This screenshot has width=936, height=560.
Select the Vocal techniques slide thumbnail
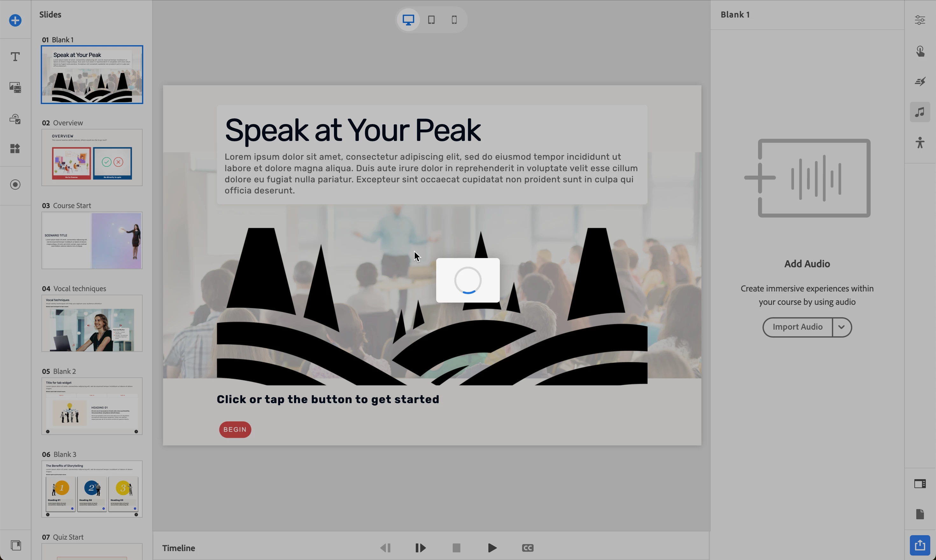point(92,323)
